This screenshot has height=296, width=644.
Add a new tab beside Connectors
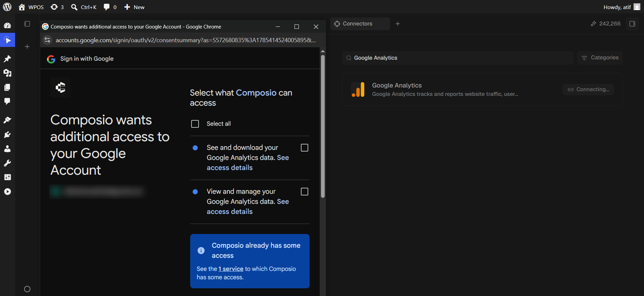398,24
